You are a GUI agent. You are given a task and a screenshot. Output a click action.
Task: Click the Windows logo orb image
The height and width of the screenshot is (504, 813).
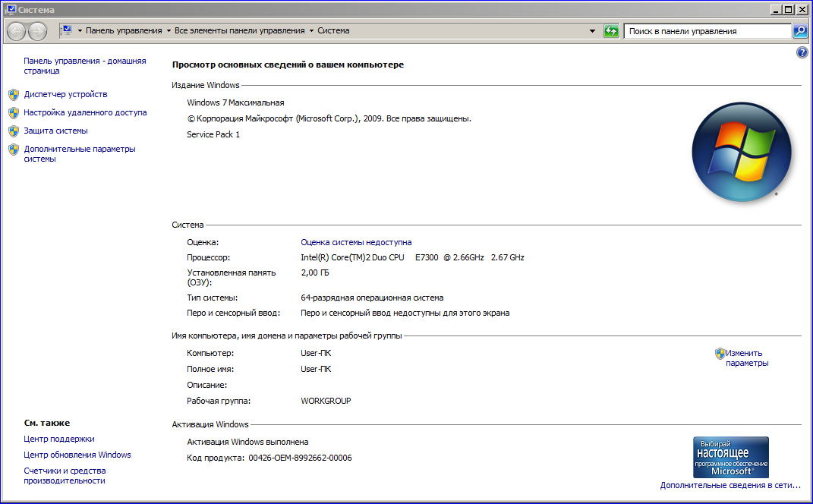click(742, 152)
